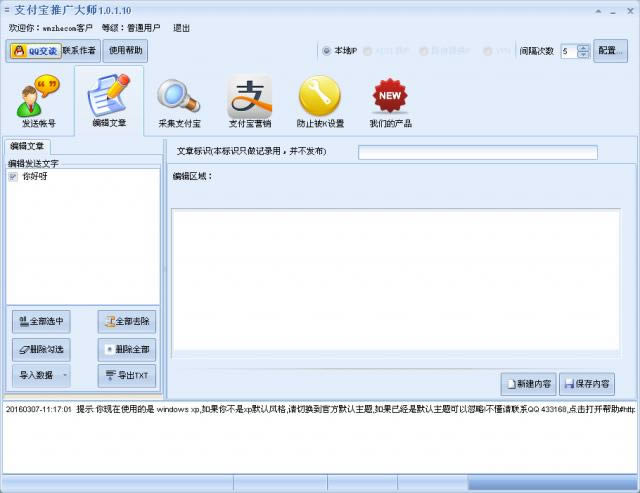Expand the 导入数据 dropdown arrow

pyautogui.click(x=65, y=375)
